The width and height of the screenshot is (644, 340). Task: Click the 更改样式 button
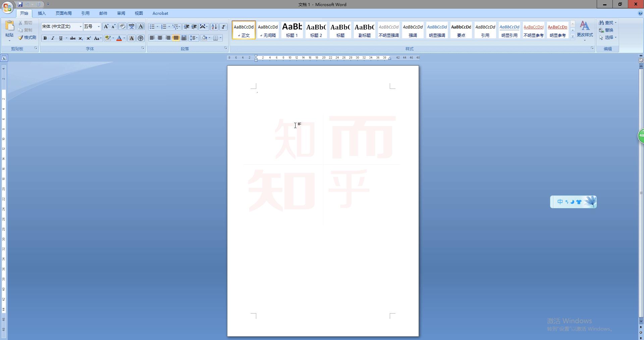[585, 30]
